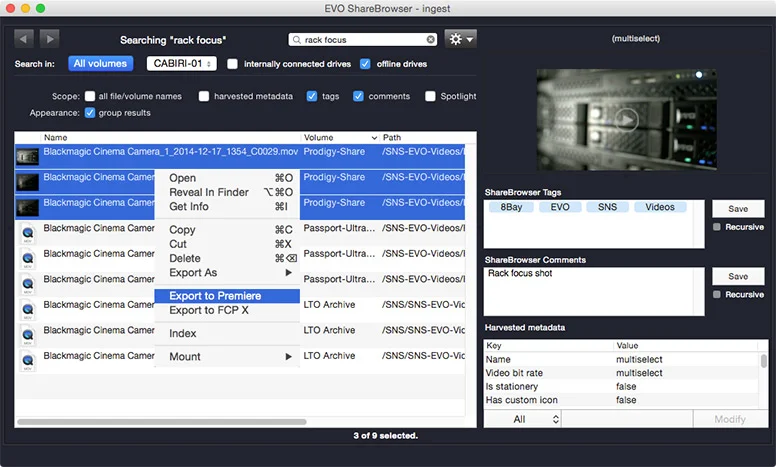Choose Index from context menu

[227, 333]
